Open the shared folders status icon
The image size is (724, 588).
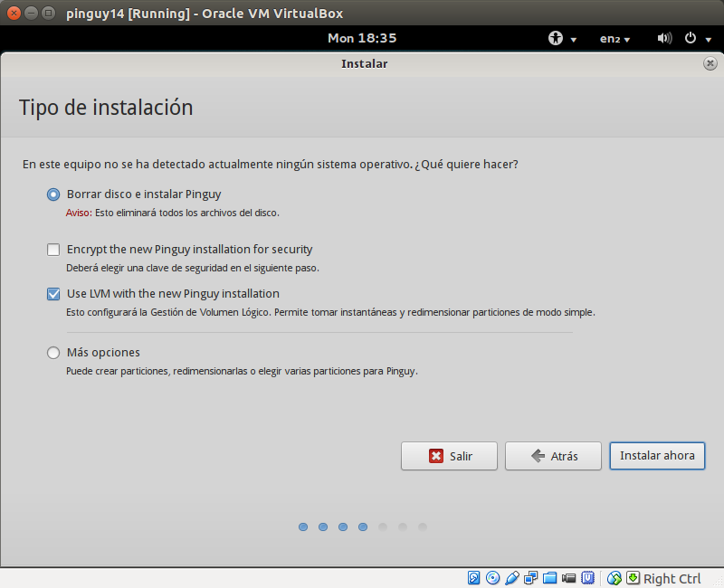click(x=549, y=578)
